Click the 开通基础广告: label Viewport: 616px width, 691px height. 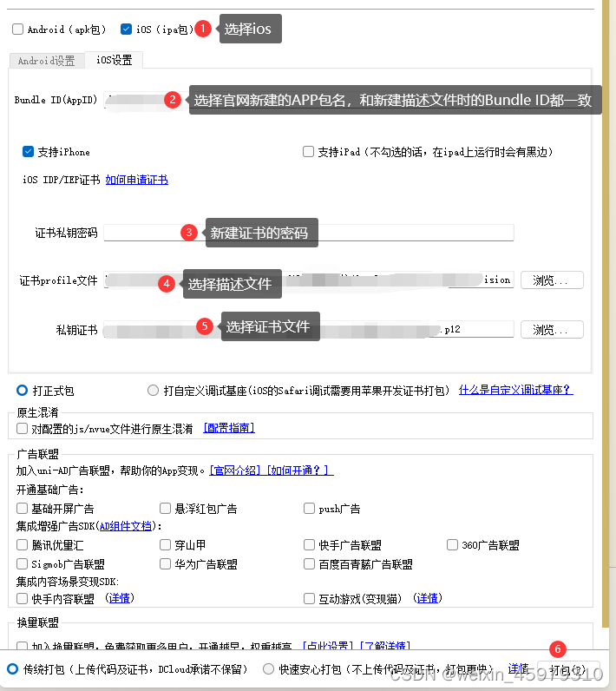[x=49, y=490]
